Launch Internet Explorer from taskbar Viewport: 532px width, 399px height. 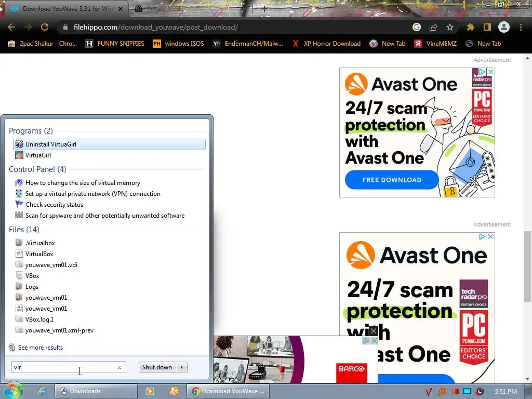pyautogui.click(x=42, y=391)
